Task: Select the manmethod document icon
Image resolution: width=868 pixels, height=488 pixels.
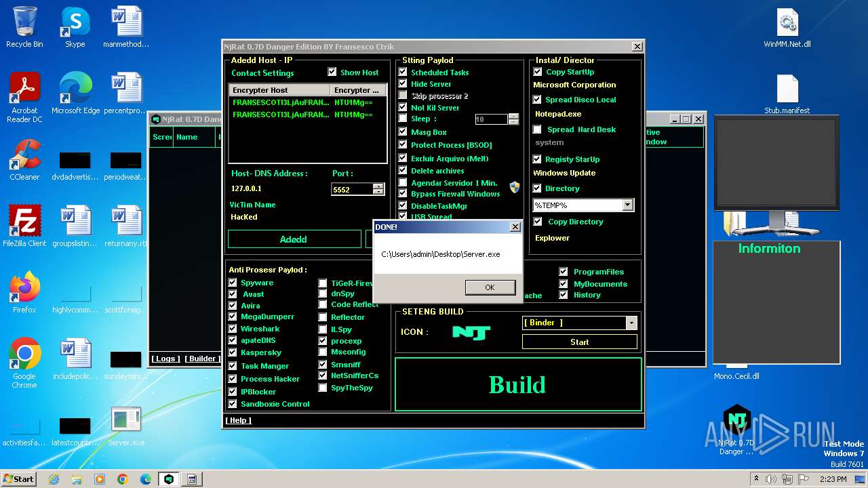Action: point(126,27)
